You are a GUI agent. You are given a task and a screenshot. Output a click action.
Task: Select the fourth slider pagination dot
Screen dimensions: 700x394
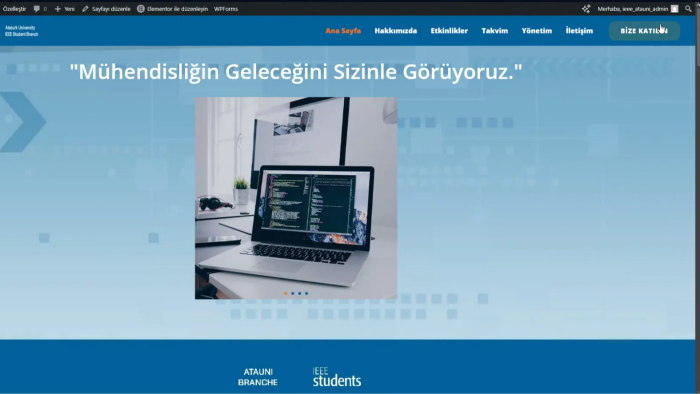(306, 294)
